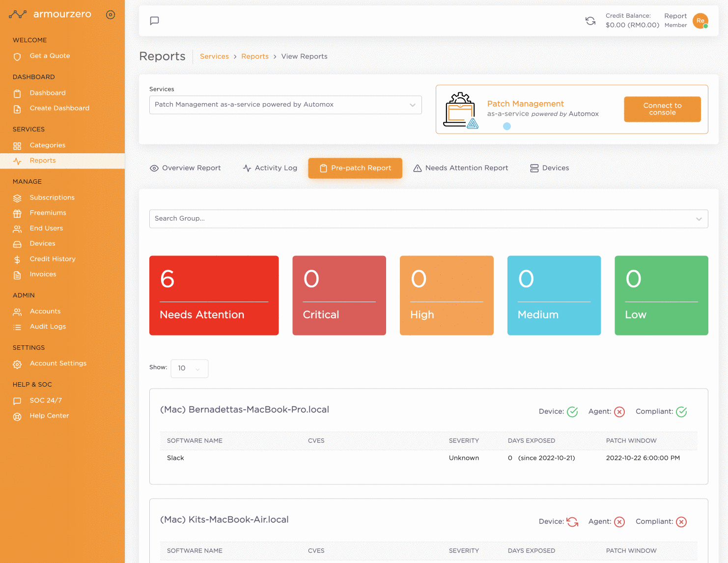Click the Credit History dollar icon
The height and width of the screenshot is (563, 728).
17,259
